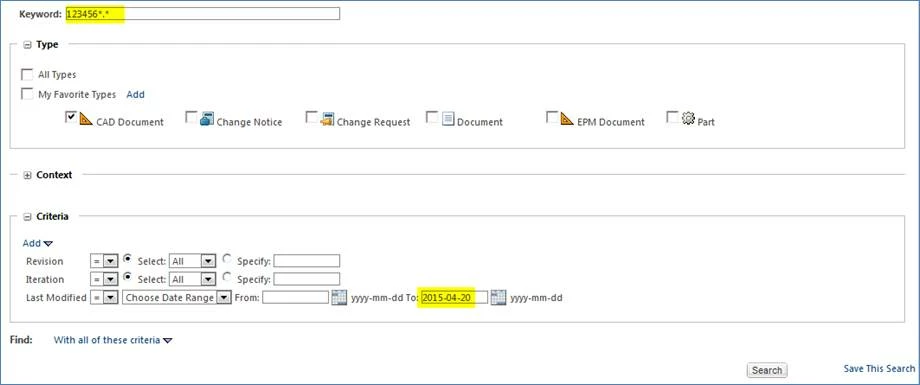Collapse the Type section
Screen dimensions: 920x385
coord(27,45)
